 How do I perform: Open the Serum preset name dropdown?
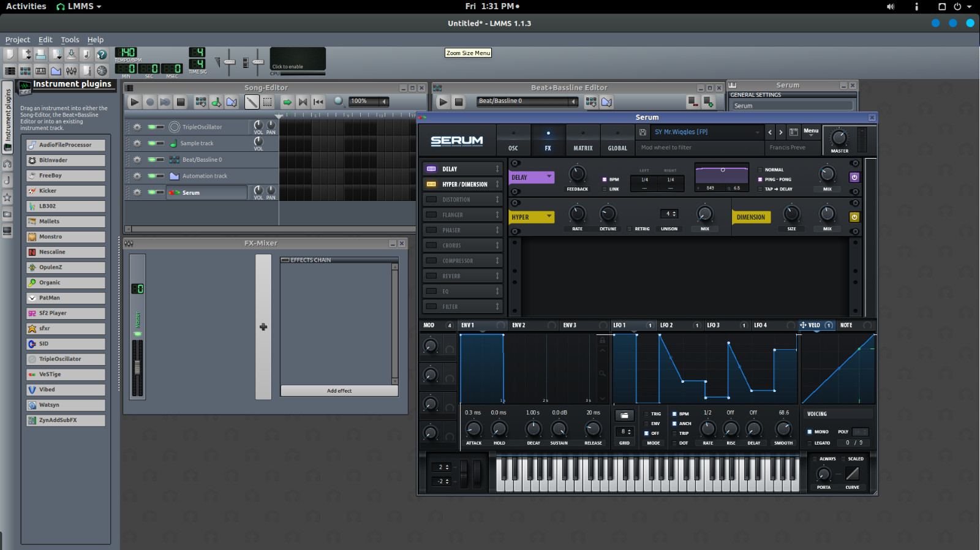pyautogui.click(x=706, y=132)
